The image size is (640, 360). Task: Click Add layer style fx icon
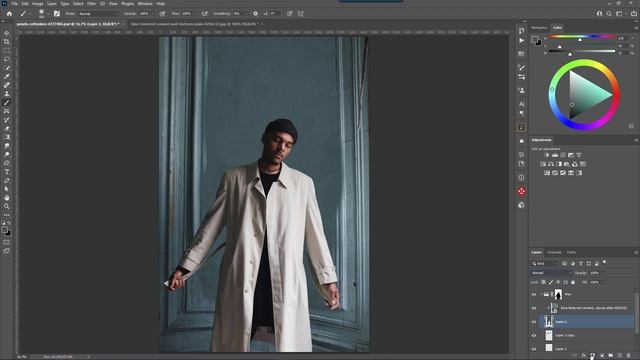coord(584,356)
